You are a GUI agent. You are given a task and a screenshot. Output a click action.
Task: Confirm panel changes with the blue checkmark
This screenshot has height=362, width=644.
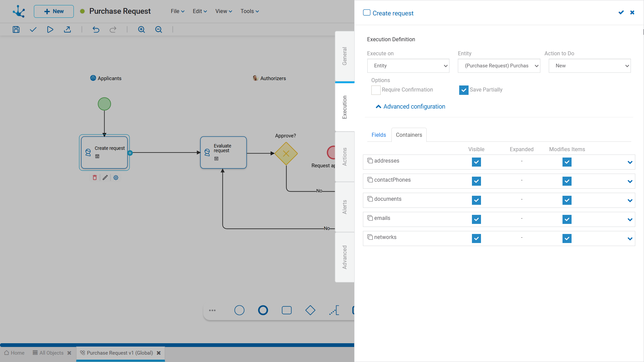[621, 12]
